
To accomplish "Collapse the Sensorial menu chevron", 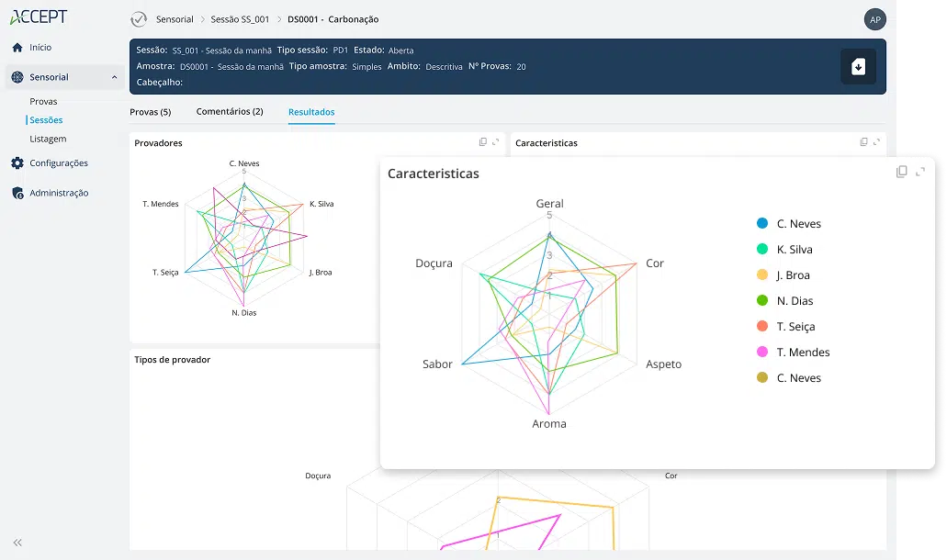I will pyautogui.click(x=114, y=77).
